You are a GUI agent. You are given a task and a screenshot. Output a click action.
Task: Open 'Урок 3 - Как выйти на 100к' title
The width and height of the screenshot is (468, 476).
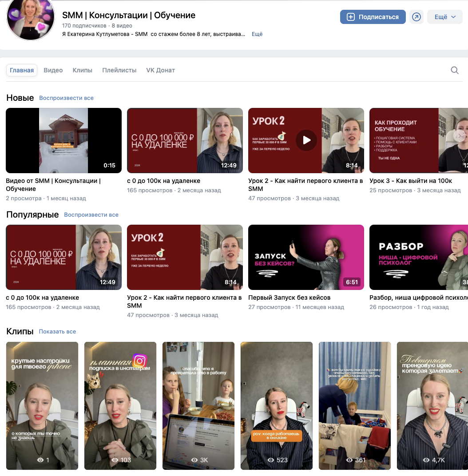point(411,181)
